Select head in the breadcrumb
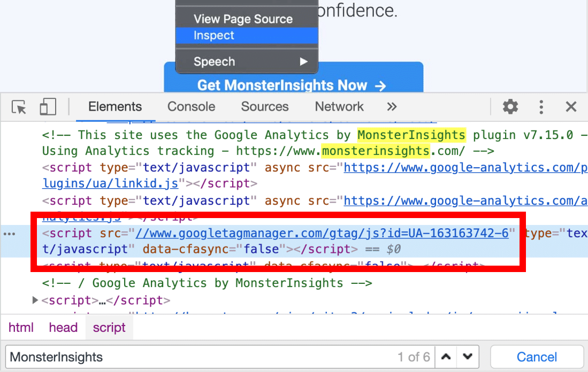Image resolution: width=588 pixels, height=372 pixels. click(63, 328)
